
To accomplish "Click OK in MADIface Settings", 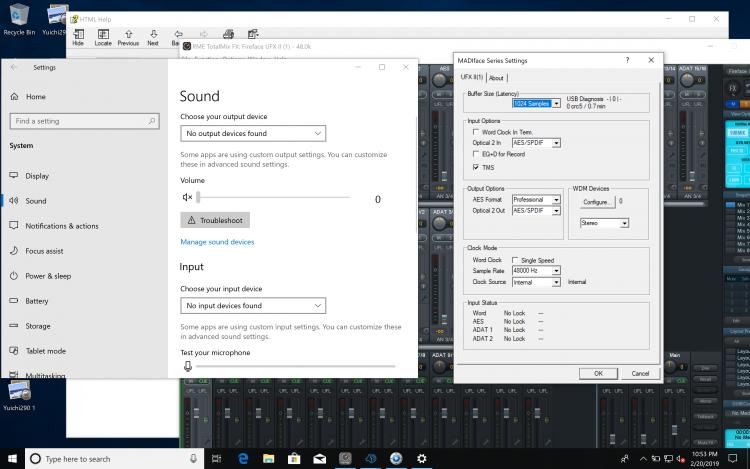I will (598, 373).
